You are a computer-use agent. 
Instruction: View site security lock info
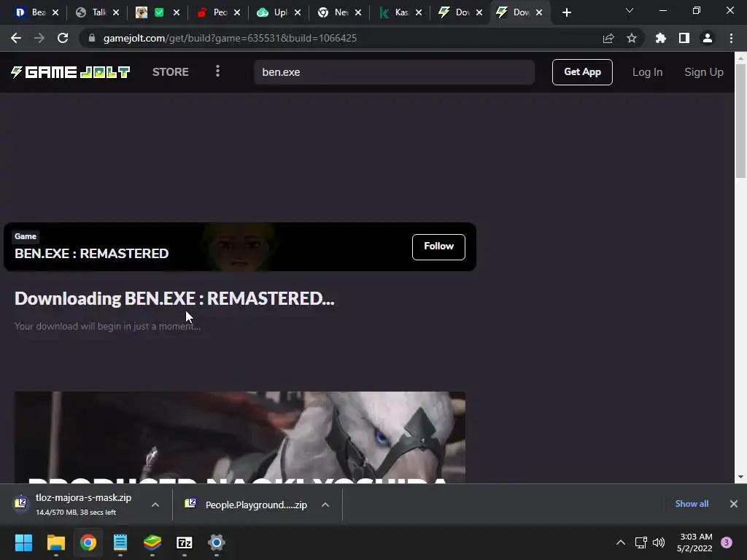point(92,38)
